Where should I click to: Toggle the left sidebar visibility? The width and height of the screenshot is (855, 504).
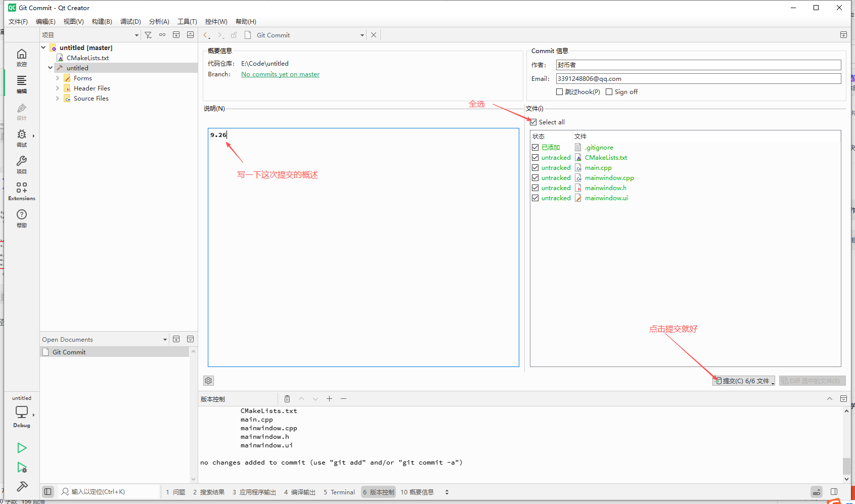coord(48,491)
